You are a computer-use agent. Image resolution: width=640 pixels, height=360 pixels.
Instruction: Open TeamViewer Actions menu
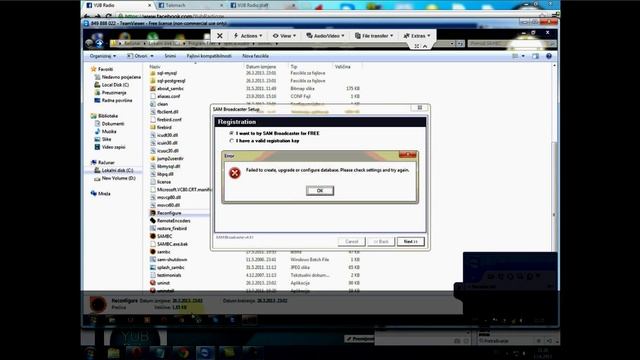click(248, 36)
